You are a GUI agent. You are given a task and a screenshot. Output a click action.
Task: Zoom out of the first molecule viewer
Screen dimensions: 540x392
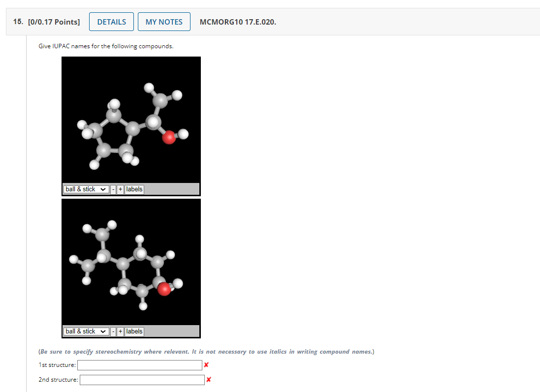click(x=113, y=189)
